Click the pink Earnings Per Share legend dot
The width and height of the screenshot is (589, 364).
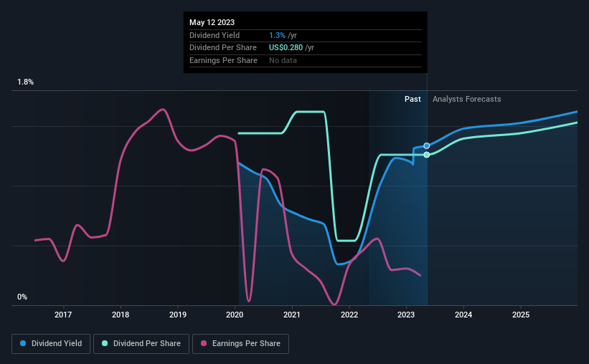pyautogui.click(x=204, y=343)
